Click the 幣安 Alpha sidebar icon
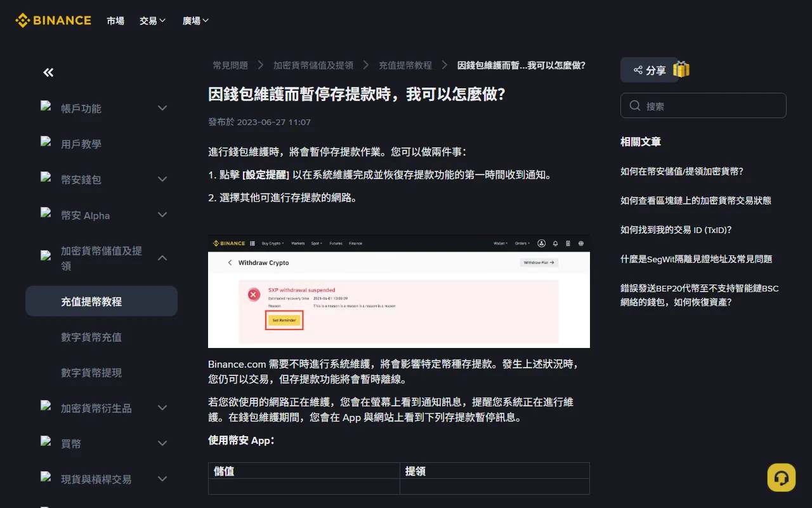 [46, 213]
